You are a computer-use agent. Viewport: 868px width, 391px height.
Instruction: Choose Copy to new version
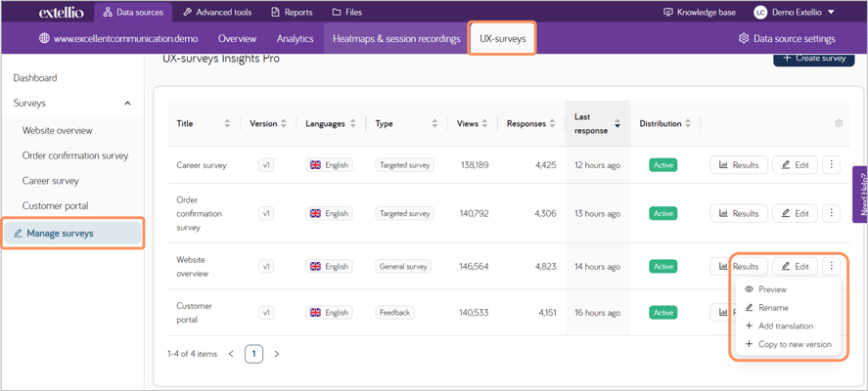pyautogui.click(x=789, y=344)
